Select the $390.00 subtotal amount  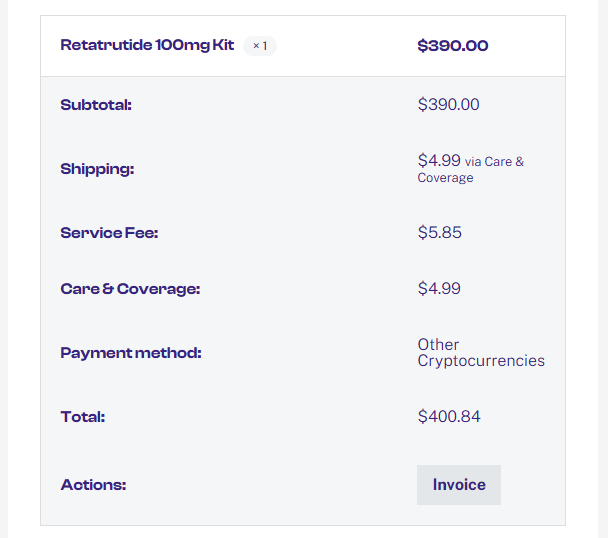[448, 104]
